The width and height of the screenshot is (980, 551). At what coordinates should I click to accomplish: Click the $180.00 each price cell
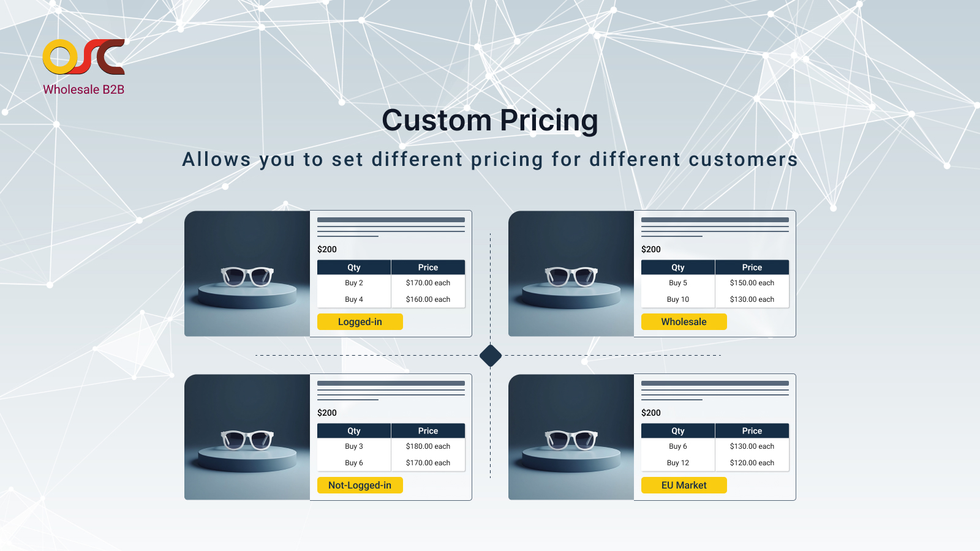point(428,446)
